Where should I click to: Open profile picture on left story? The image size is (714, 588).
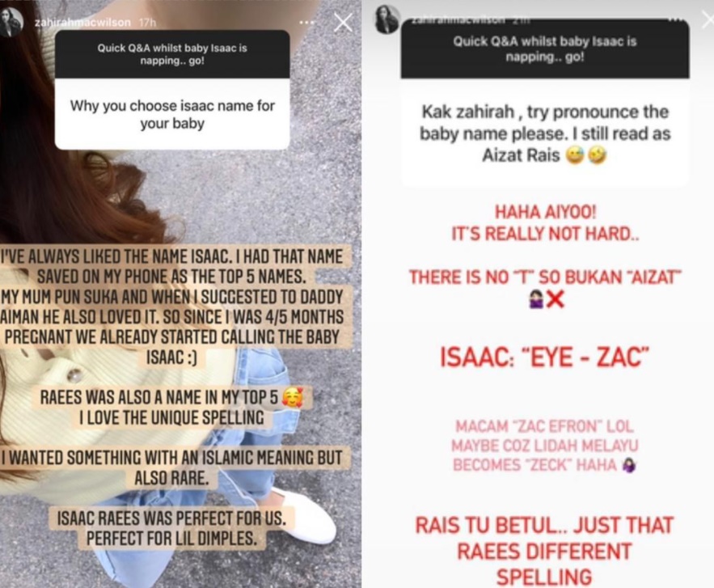[12, 22]
